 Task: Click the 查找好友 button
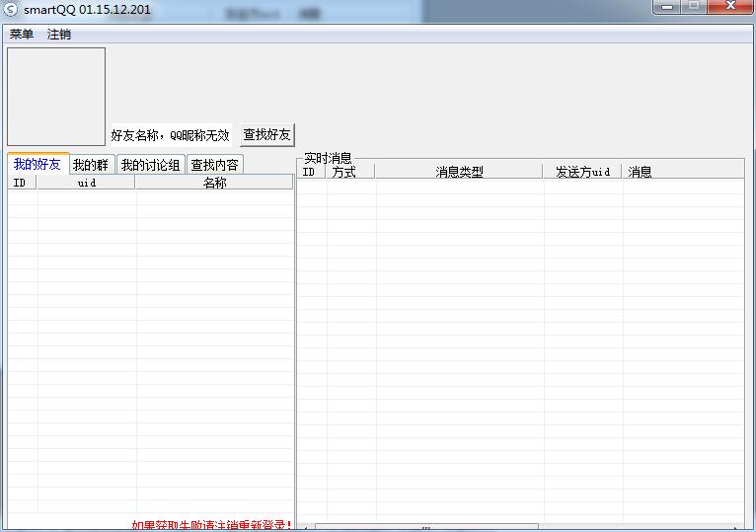coord(266,134)
